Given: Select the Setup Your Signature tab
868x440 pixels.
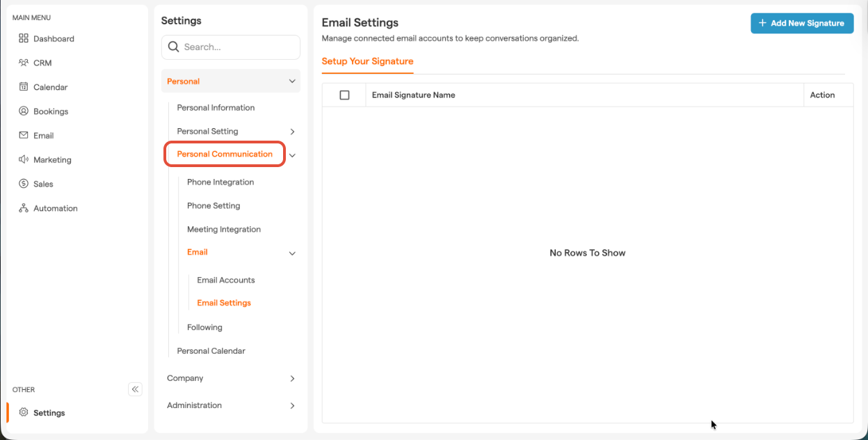Looking at the screenshot, I should coord(367,61).
